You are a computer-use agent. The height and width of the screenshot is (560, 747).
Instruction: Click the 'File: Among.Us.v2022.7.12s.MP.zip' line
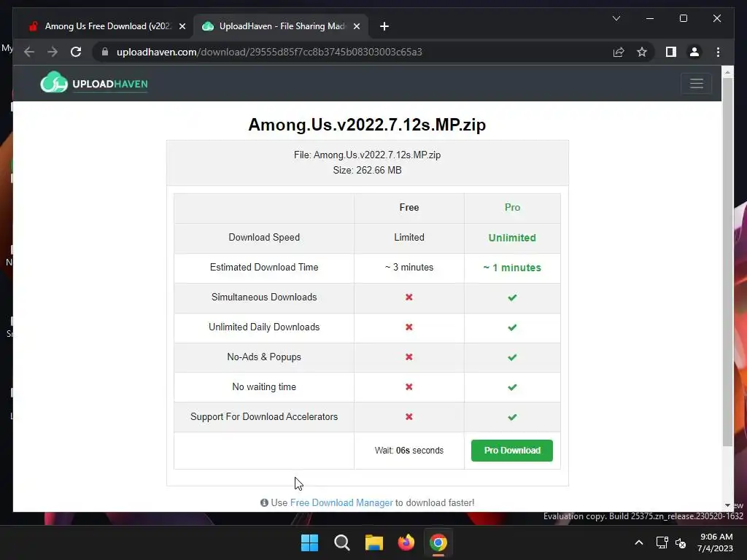point(367,155)
